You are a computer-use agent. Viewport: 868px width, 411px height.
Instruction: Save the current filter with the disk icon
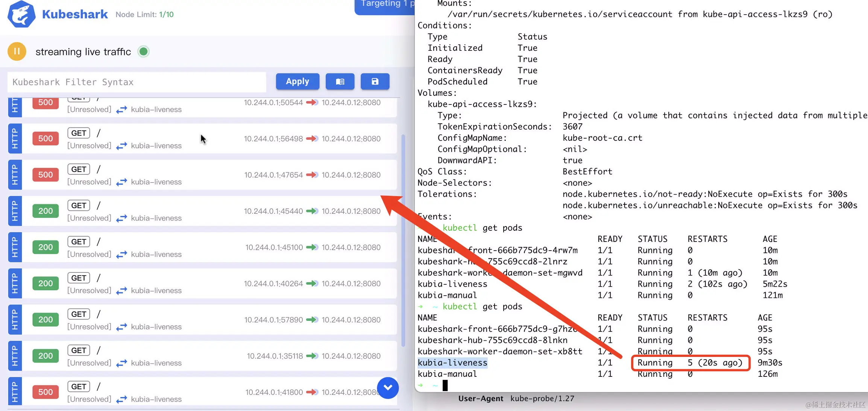[x=375, y=82]
